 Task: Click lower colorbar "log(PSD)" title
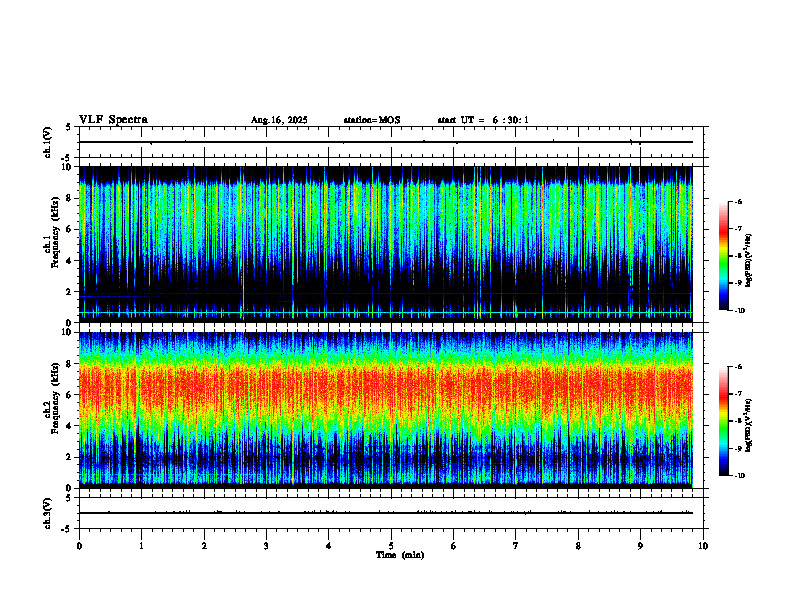(749, 425)
